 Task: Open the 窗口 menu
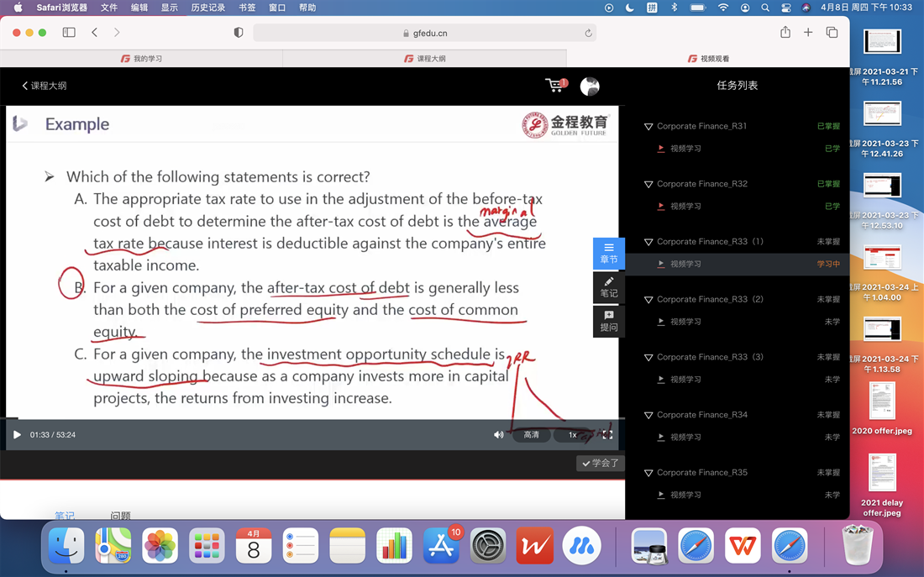tap(277, 8)
